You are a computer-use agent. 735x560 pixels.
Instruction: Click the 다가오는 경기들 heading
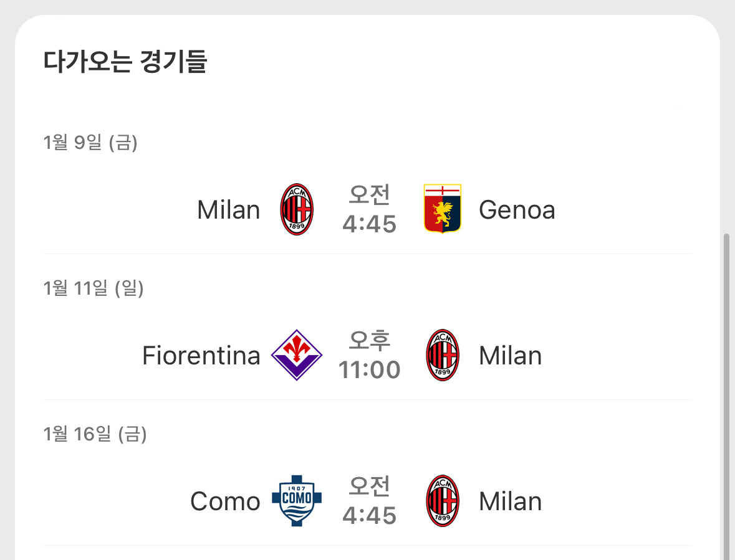[125, 62]
